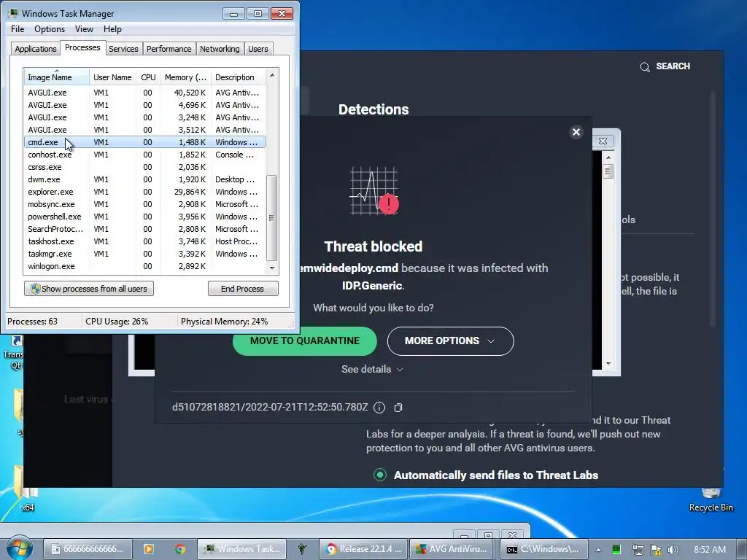This screenshot has height=560, width=747.
Task: Sort processes by Image Name column
Action: pyautogui.click(x=56, y=77)
